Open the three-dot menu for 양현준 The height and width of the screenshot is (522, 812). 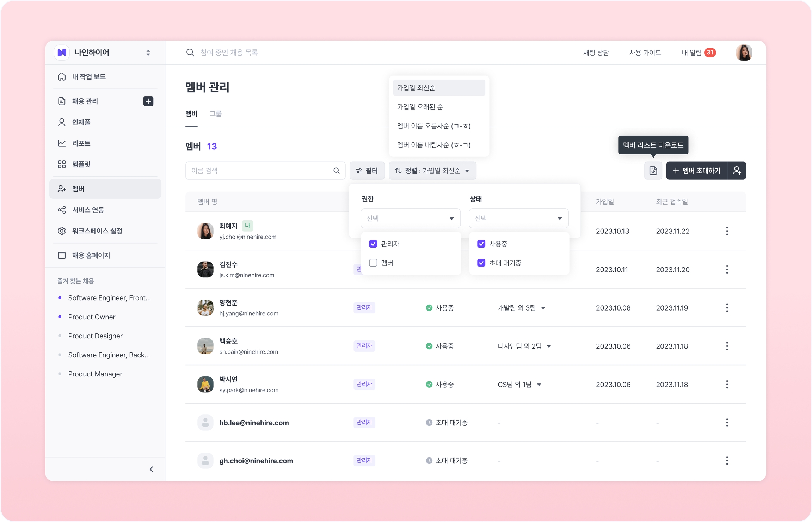[727, 308]
